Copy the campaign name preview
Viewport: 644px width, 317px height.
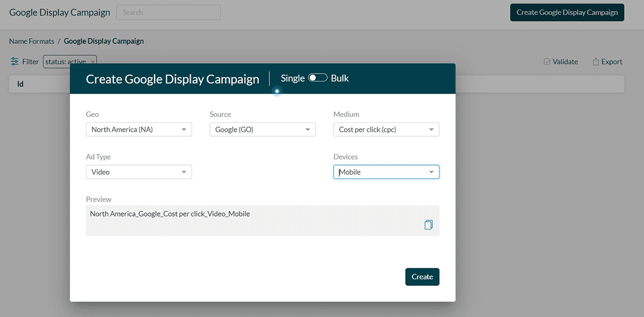click(x=428, y=224)
